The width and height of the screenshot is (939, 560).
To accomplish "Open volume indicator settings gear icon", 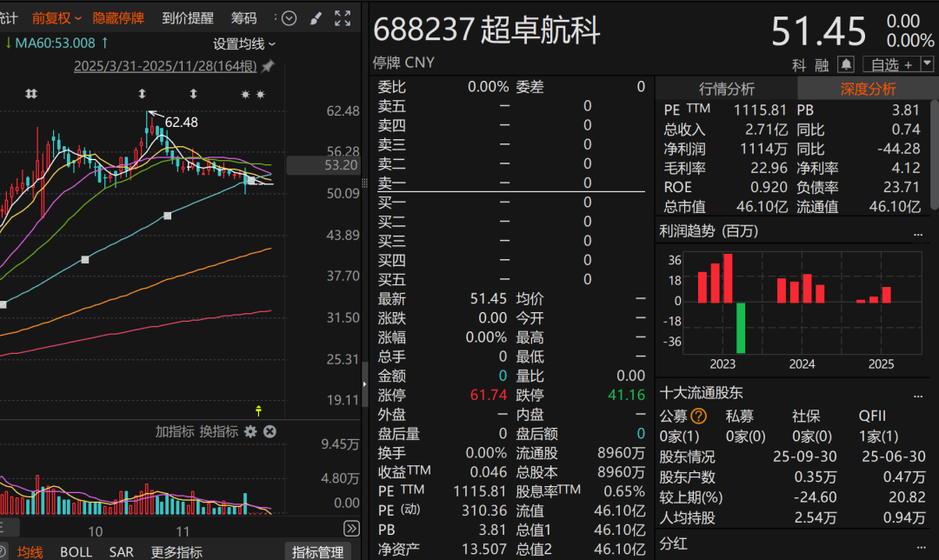I will 250,431.
